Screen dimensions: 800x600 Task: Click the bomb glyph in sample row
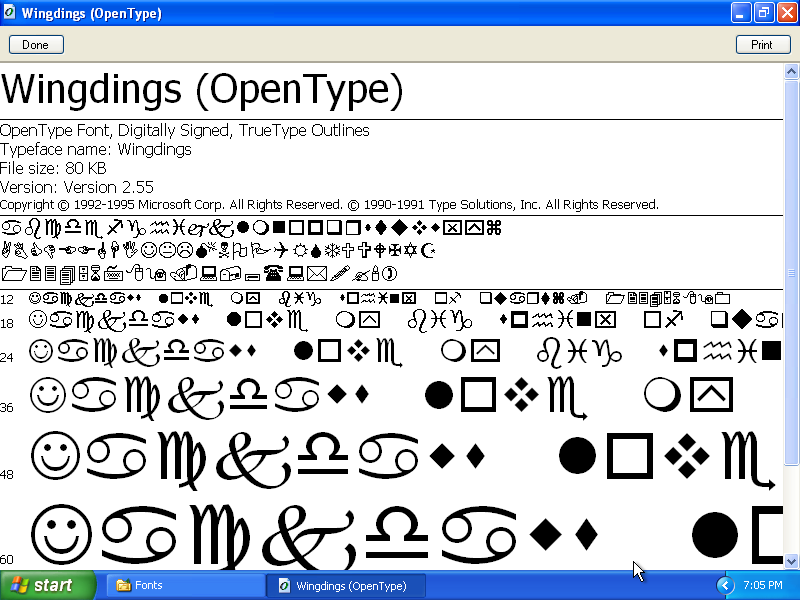pyautogui.click(x=205, y=249)
